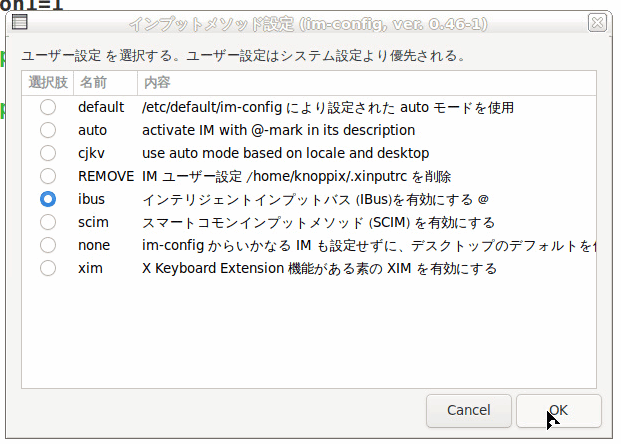Select the none radio button
The image size is (621, 444).
point(48,245)
